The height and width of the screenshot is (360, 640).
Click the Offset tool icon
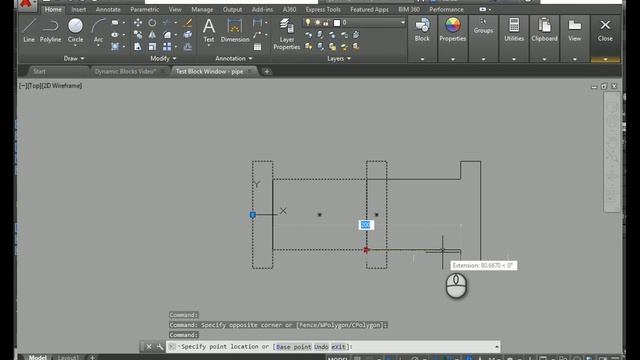click(x=188, y=47)
